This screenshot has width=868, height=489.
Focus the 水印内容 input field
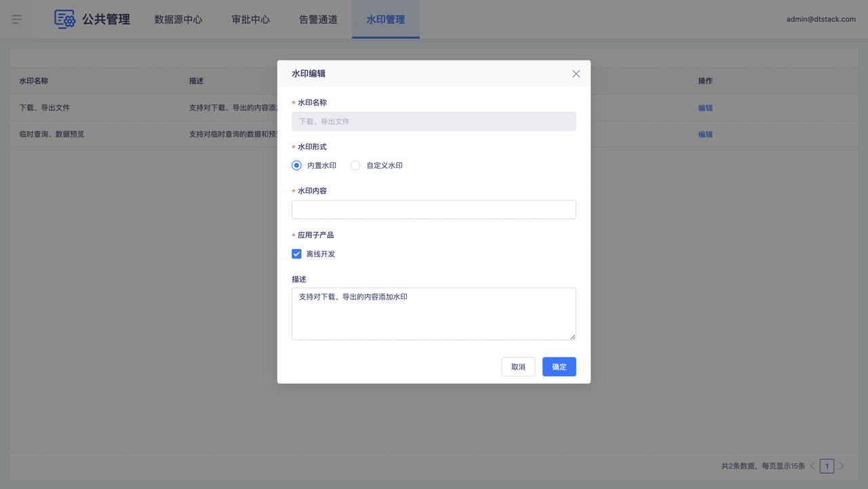(433, 210)
